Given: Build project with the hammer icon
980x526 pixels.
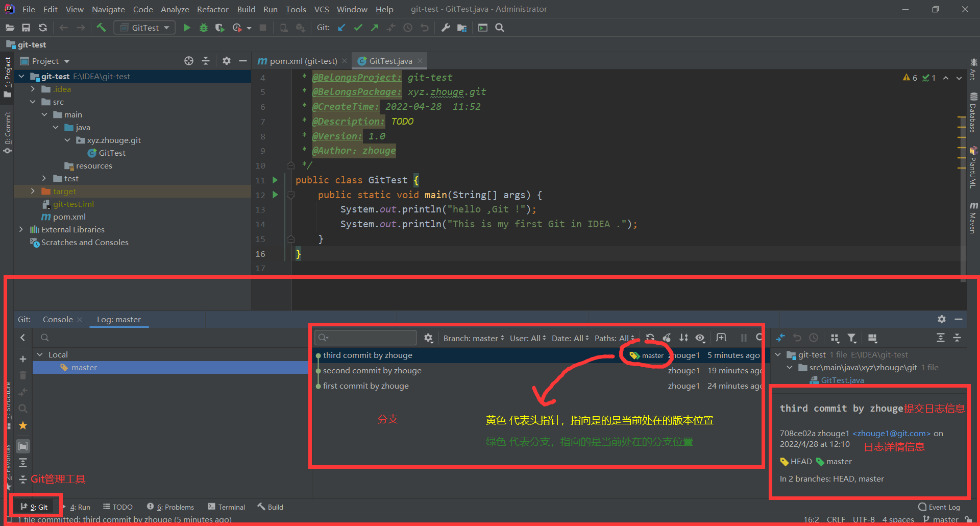Looking at the screenshot, I should [101, 28].
